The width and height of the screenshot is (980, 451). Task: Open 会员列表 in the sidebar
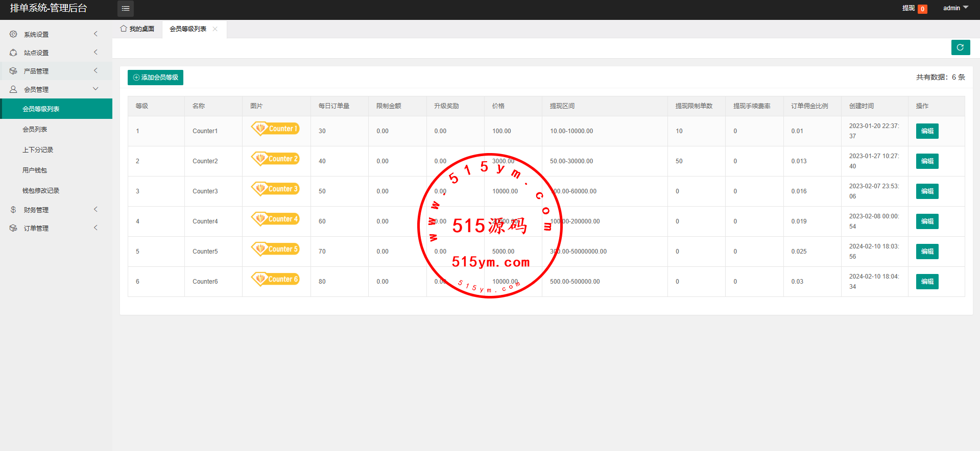35,130
